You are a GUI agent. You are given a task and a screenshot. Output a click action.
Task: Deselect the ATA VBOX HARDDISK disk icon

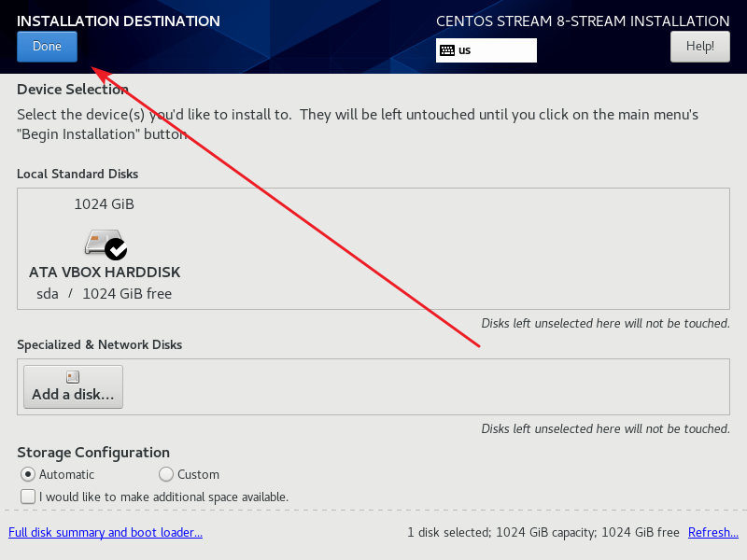(103, 243)
